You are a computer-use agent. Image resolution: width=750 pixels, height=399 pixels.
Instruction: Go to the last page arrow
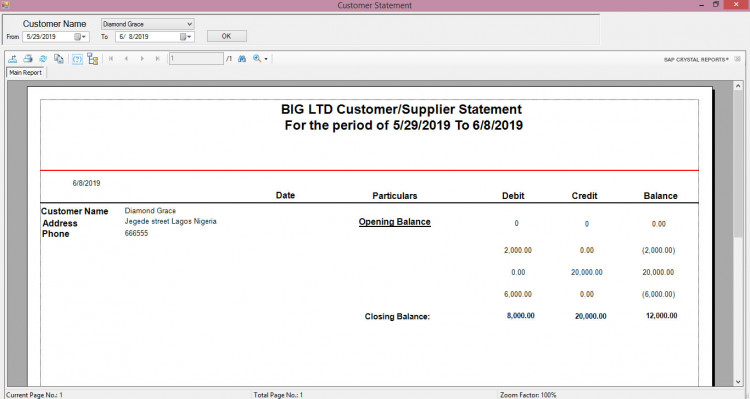157,59
